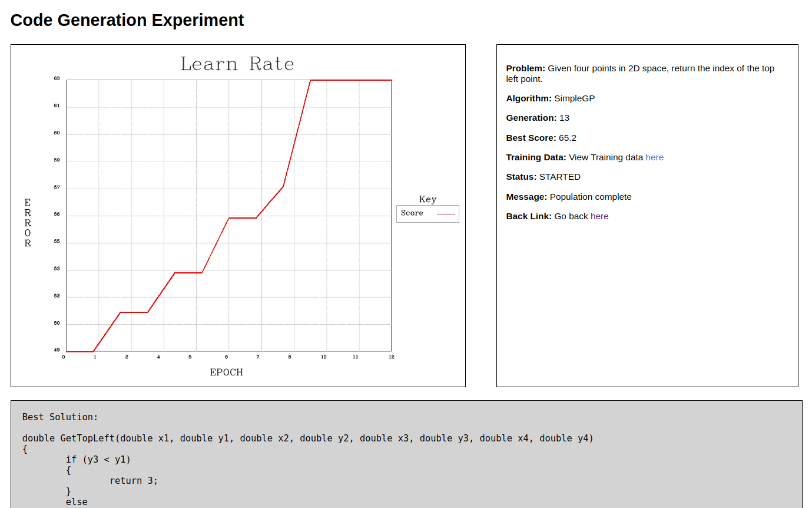Click y-axis tick label 49
This screenshot has height=508, width=812.
click(x=57, y=350)
